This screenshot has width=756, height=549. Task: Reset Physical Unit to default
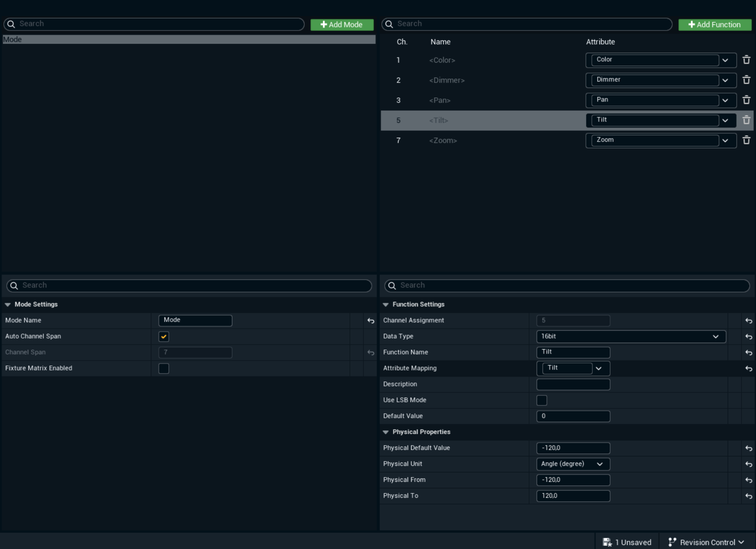[x=748, y=464]
